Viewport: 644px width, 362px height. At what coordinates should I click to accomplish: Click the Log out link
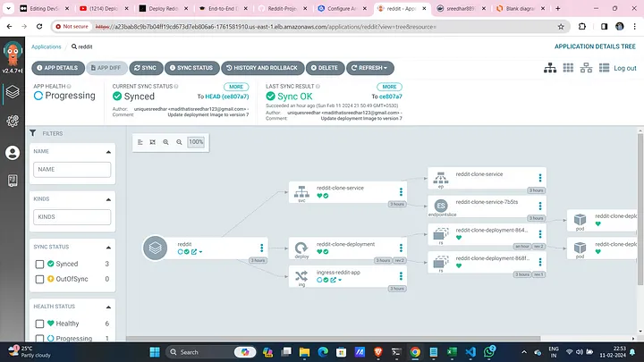624,68
